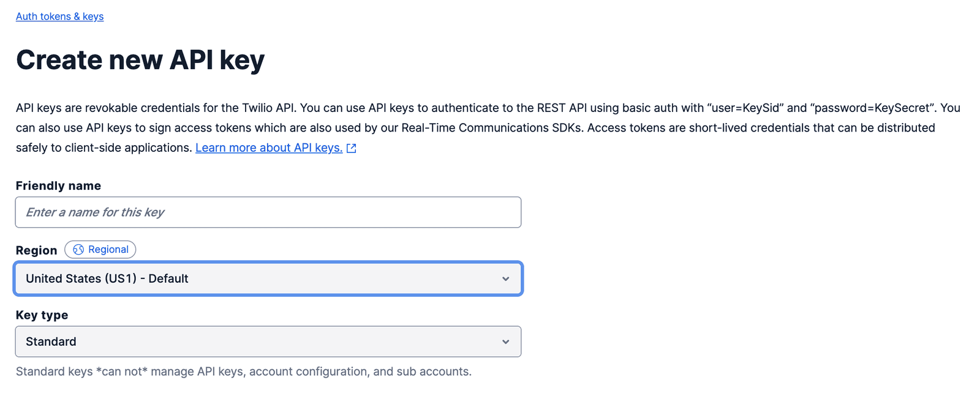Click the Region field label
Image resolution: width=980 pixels, height=407 pixels.
pyautogui.click(x=36, y=250)
